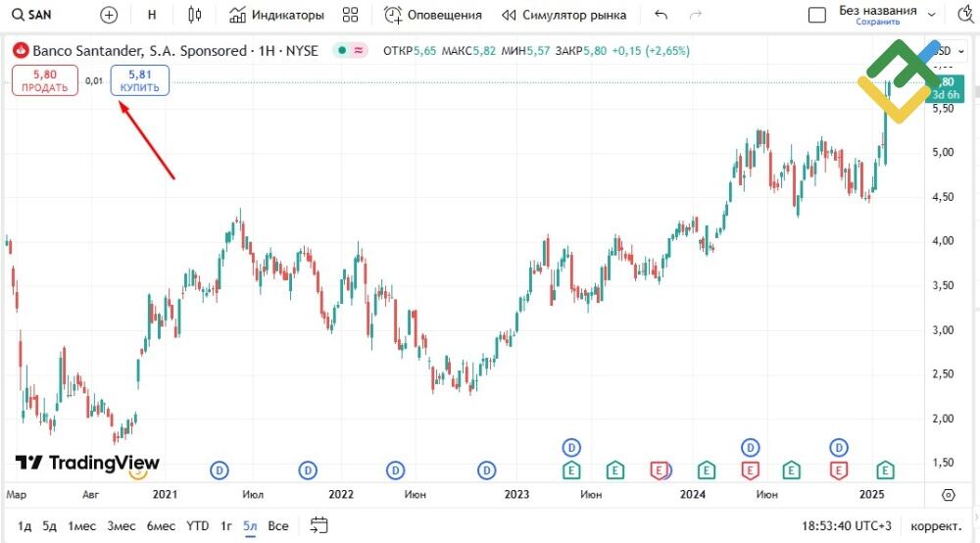Open quick search icon at top right
Viewport: 980px width, 543px height.
click(x=967, y=15)
